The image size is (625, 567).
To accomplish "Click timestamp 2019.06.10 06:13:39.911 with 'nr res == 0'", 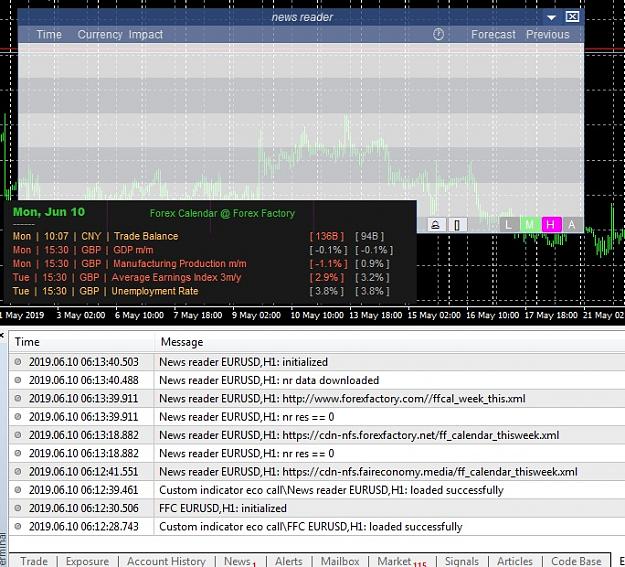I will pos(84,417).
